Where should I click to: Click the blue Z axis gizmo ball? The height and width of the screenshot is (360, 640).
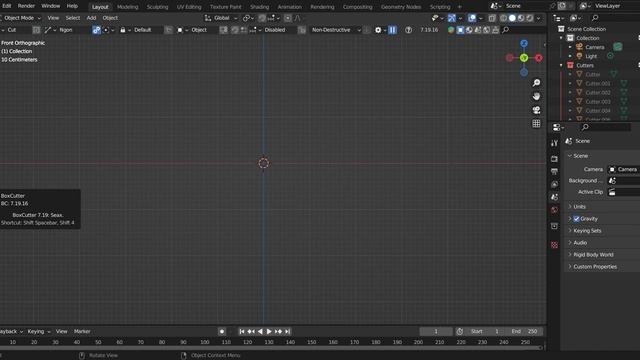coord(524,43)
